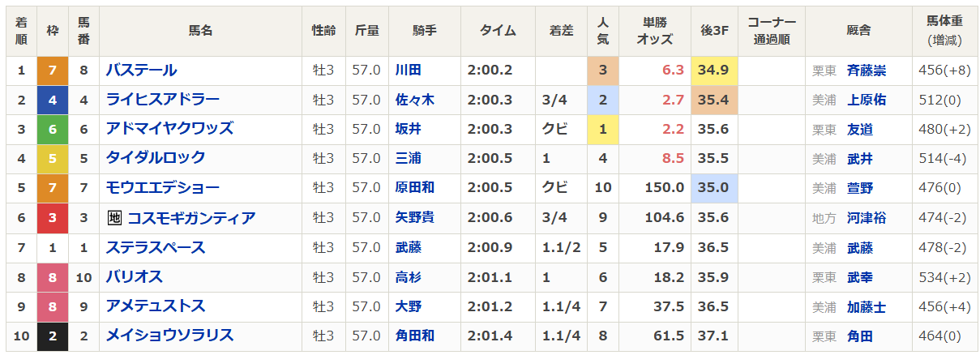Image resolution: width=980 pixels, height=355 pixels.
Task: Open メイショウソラリス horse link
Action: tap(169, 336)
